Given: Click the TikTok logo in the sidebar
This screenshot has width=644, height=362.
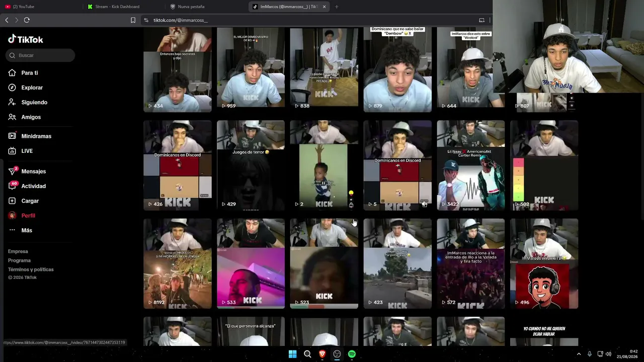Looking at the screenshot, I should [26, 39].
